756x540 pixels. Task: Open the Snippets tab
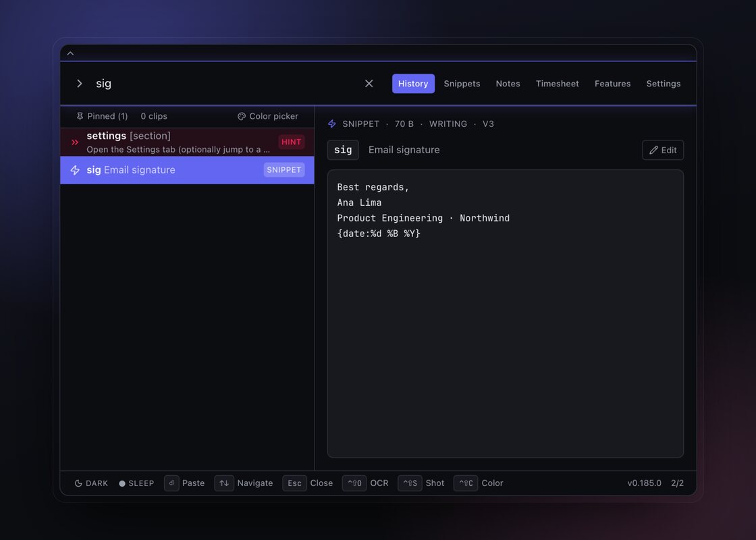click(462, 84)
